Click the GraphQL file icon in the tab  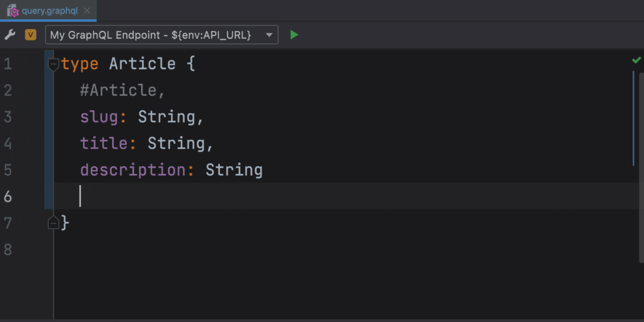pyautogui.click(x=13, y=11)
